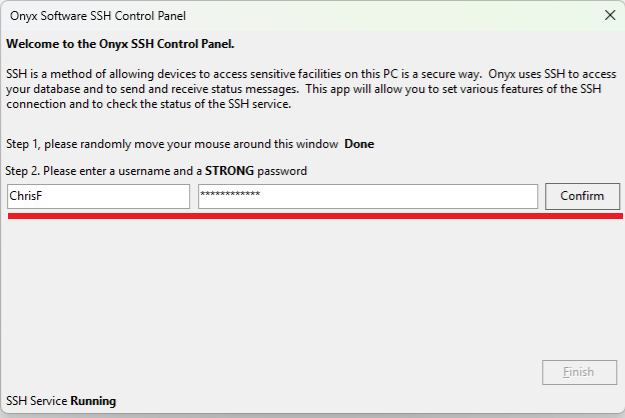This screenshot has height=418, width=625.
Task: Click the bold word STRONG
Action: click(x=230, y=171)
